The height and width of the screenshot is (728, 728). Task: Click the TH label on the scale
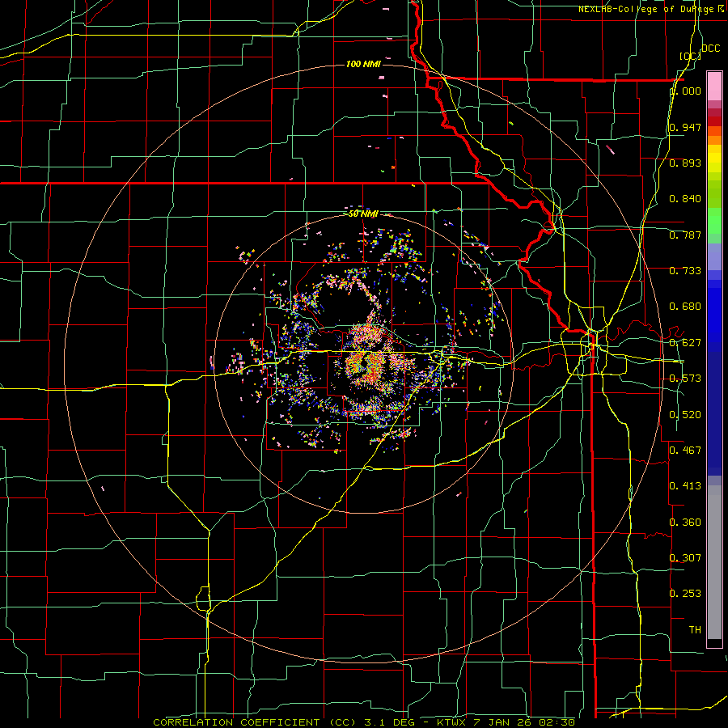[695, 630]
